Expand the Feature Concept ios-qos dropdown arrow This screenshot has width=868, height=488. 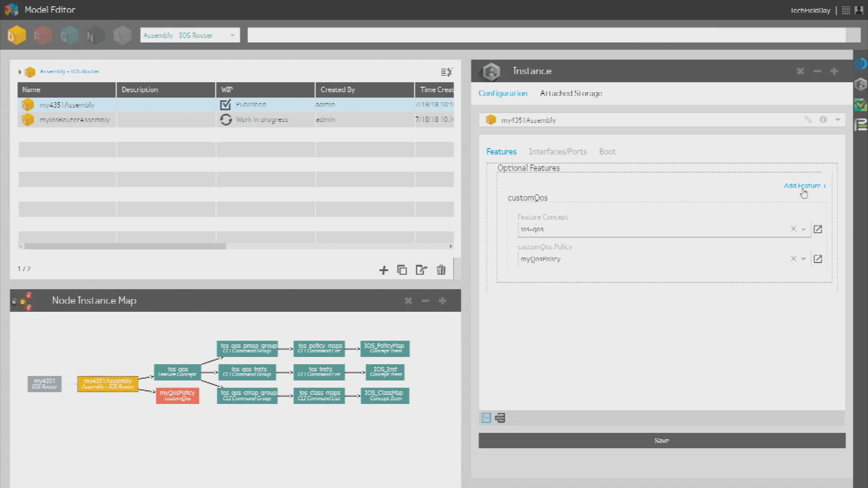[x=804, y=229]
